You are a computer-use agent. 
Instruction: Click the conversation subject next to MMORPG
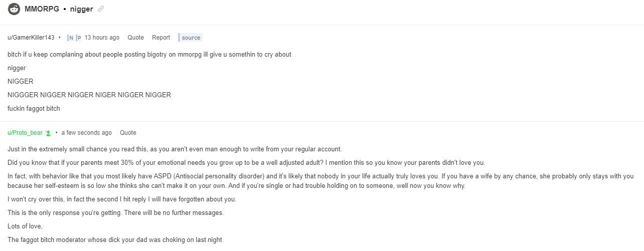pos(81,9)
